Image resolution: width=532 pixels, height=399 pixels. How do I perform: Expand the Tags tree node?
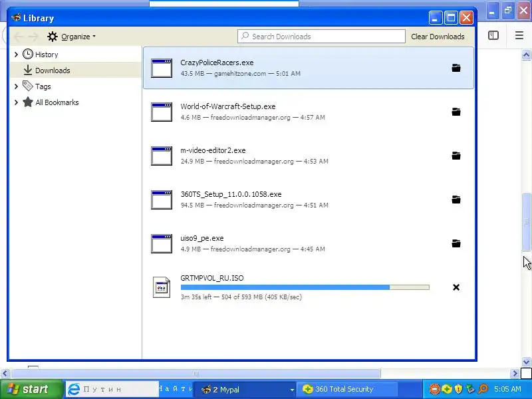16,86
